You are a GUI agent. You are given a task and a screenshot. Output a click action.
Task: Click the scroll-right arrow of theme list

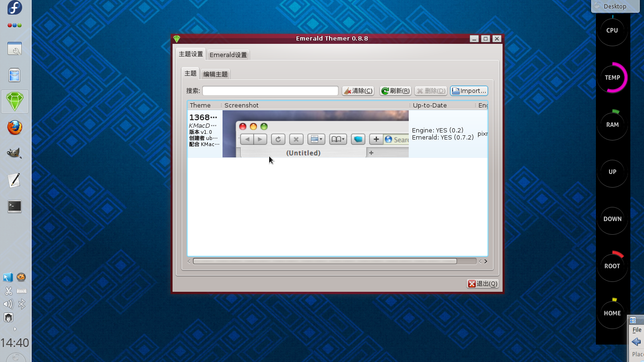click(x=486, y=261)
